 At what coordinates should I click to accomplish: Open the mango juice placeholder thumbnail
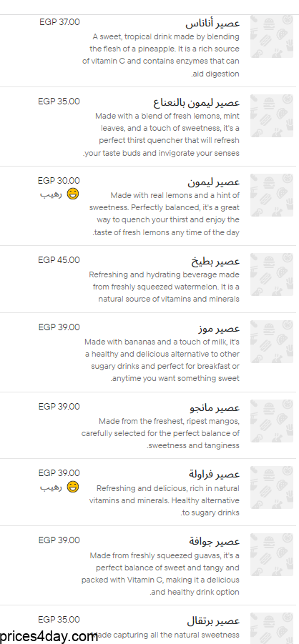(271, 421)
